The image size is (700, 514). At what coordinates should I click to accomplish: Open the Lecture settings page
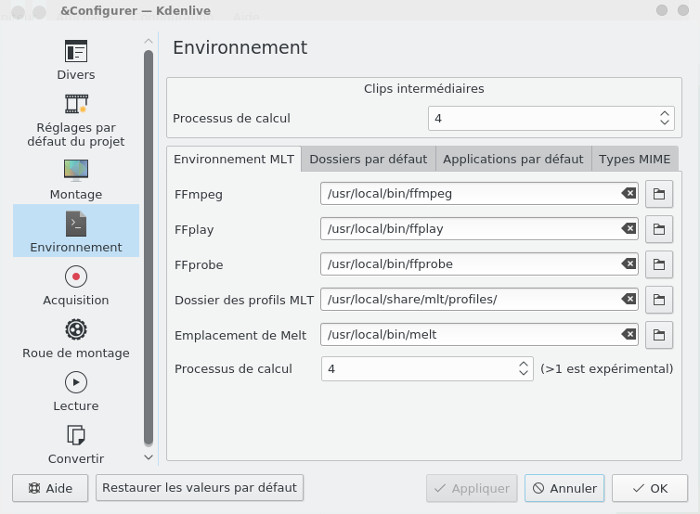click(76, 391)
